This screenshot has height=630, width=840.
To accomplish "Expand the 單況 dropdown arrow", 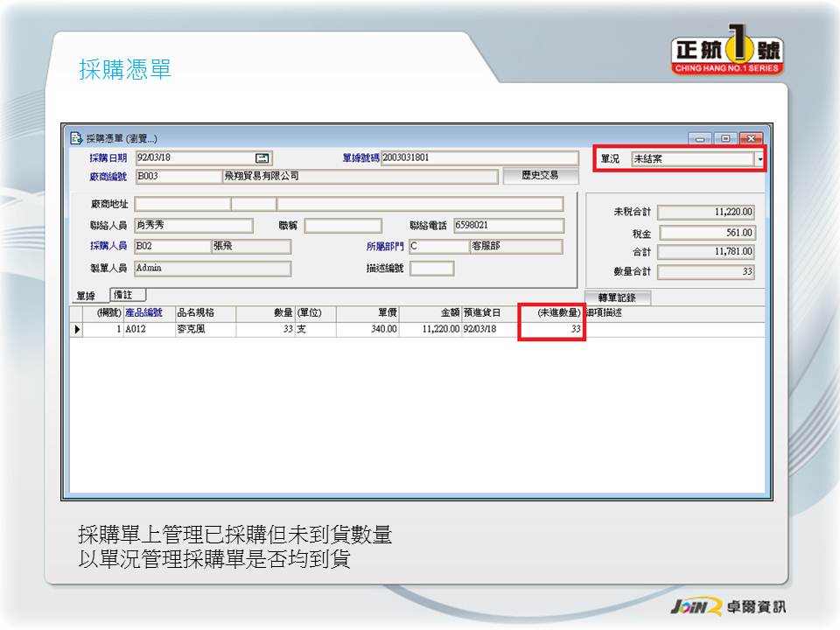I will tap(759, 159).
